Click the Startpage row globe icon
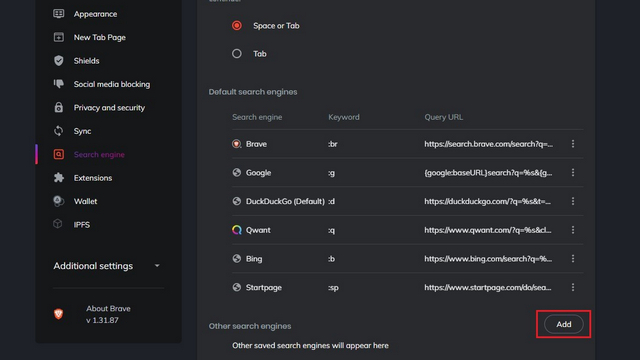640x360 pixels. 236,287
